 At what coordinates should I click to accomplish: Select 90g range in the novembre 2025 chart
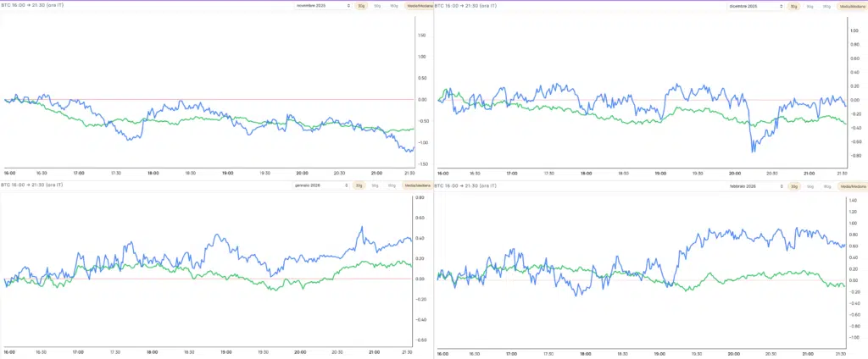pyautogui.click(x=377, y=6)
